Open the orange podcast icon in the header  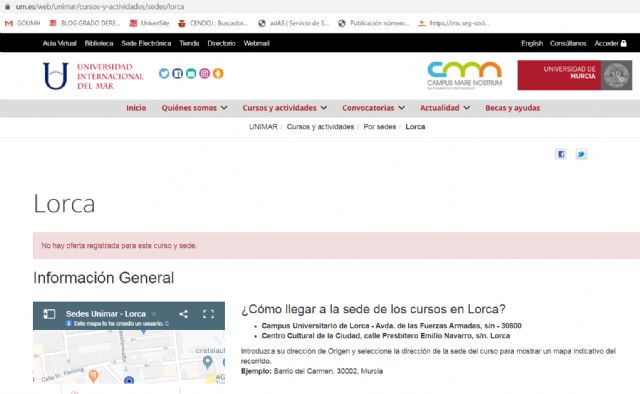coord(218,73)
